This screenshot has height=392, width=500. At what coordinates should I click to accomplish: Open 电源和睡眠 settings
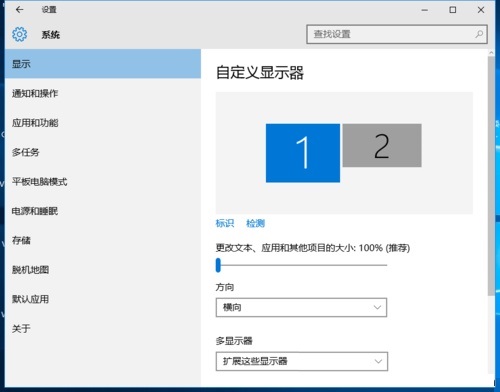103,211
